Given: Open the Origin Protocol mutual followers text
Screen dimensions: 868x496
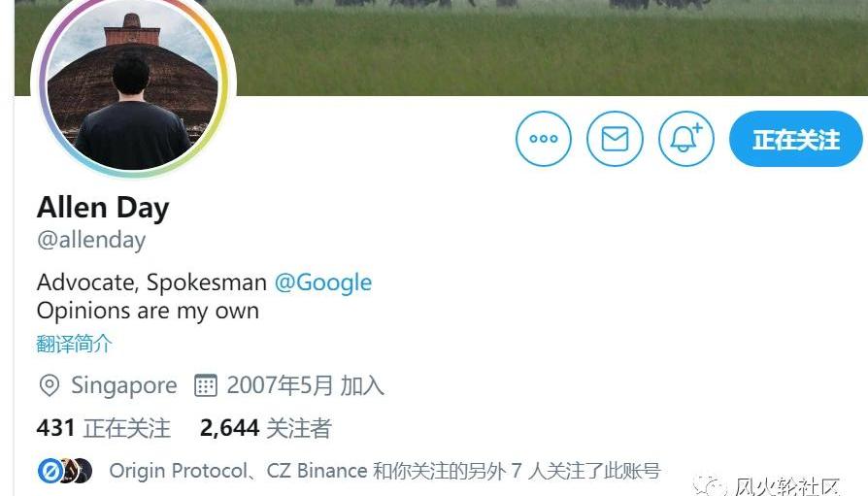Looking at the screenshot, I should (x=384, y=471).
